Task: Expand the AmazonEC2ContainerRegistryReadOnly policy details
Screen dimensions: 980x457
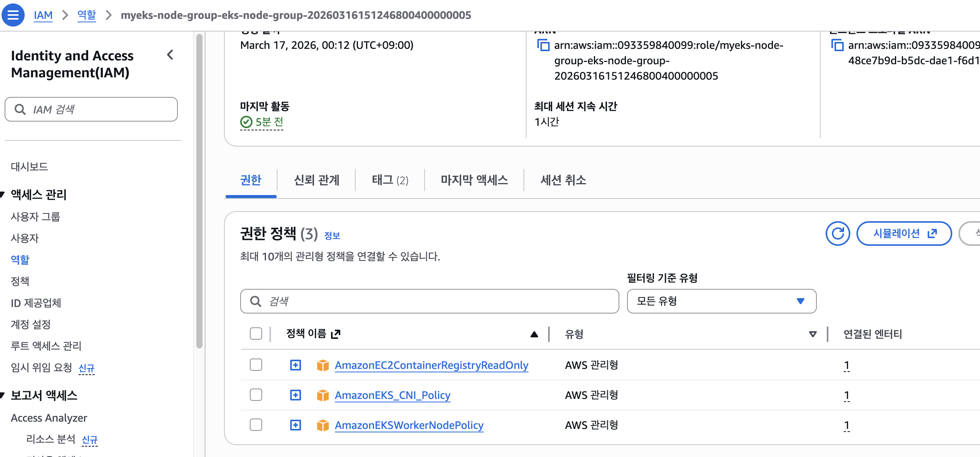Action: 296,365
